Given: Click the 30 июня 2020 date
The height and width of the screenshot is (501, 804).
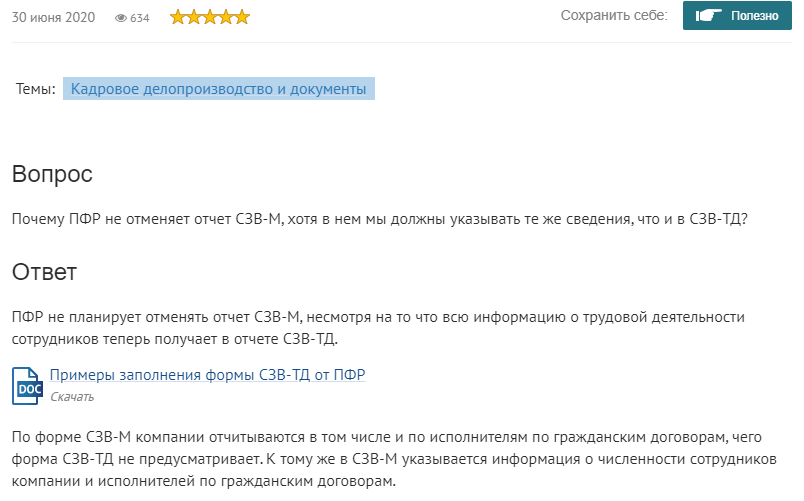Looking at the screenshot, I should click(x=53, y=17).
